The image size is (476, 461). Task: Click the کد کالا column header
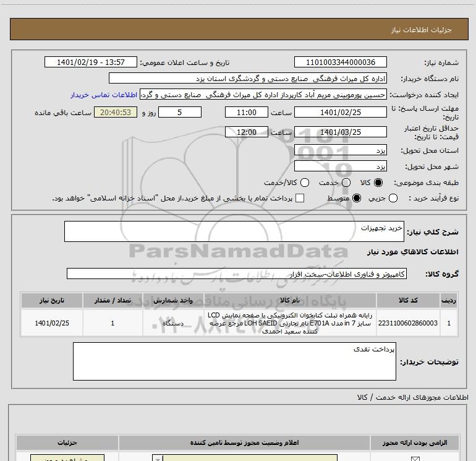pos(408,300)
